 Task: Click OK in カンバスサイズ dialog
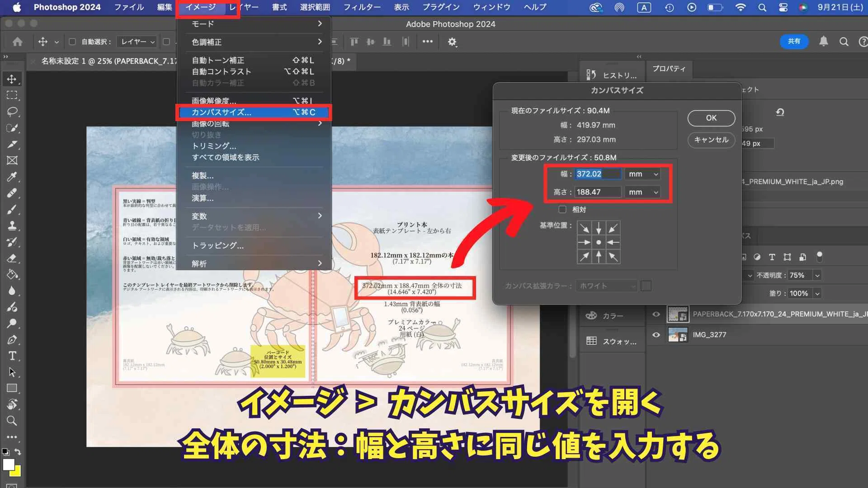[711, 118]
